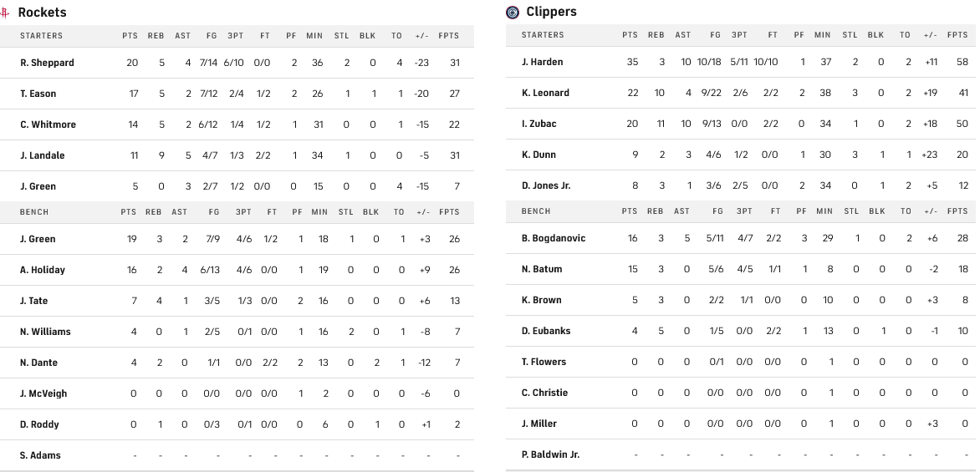The image size is (980, 472).
Task: Open R. Sheppard's player page
Action: (x=47, y=63)
